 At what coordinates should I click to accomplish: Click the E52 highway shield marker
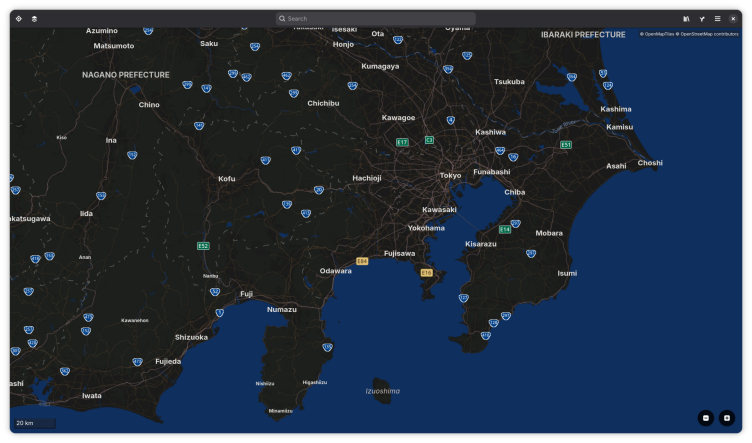[x=203, y=245]
